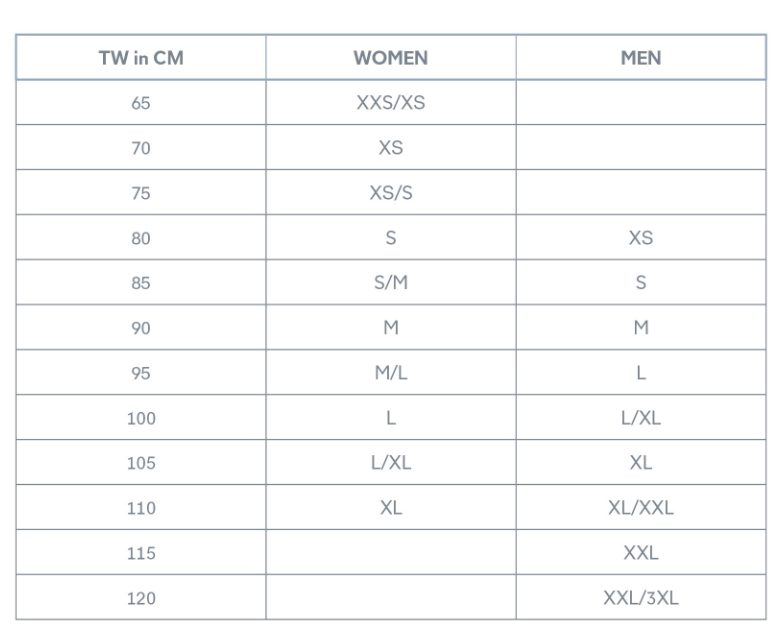The width and height of the screenshot is (779, 633).
Task: Select men's XS size in the 80 row
Action: (x=641, y=238)
